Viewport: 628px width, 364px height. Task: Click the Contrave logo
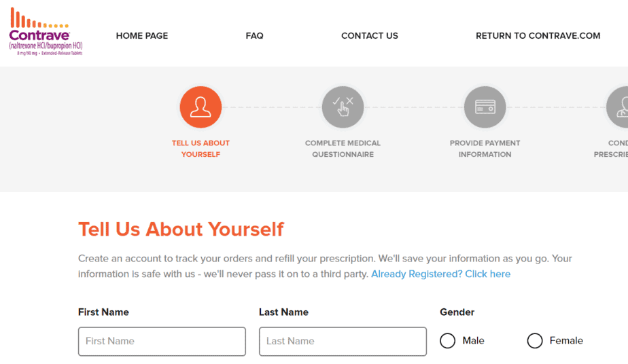coord(46,33)
